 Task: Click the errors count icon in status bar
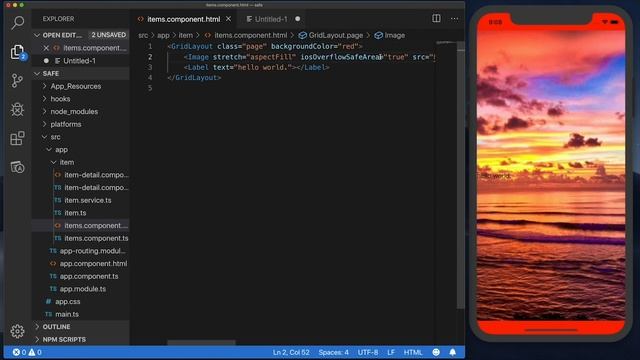tap(19, 352)
